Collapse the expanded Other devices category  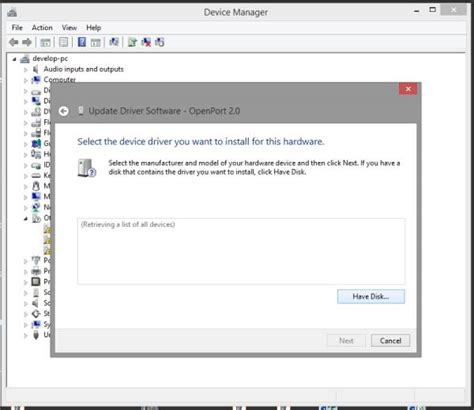25,219
